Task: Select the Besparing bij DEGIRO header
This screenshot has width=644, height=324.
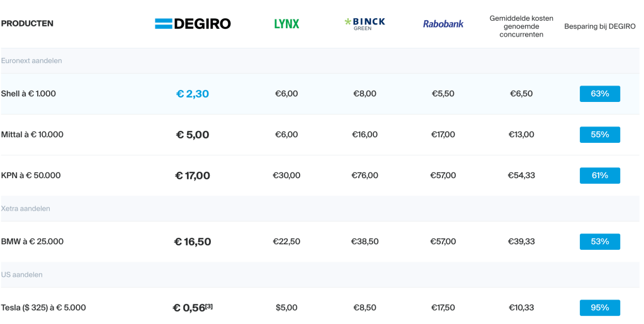Action: (x=599, y=26)
